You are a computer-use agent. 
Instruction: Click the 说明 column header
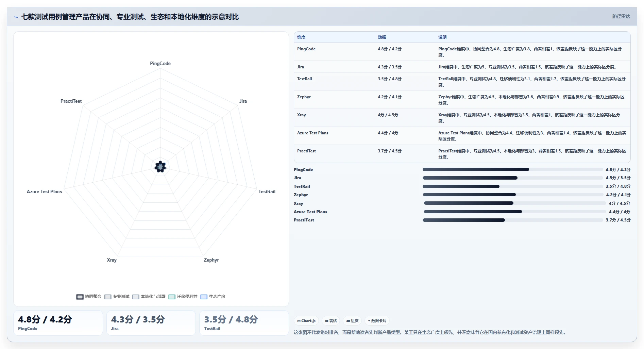click(442, 37)
